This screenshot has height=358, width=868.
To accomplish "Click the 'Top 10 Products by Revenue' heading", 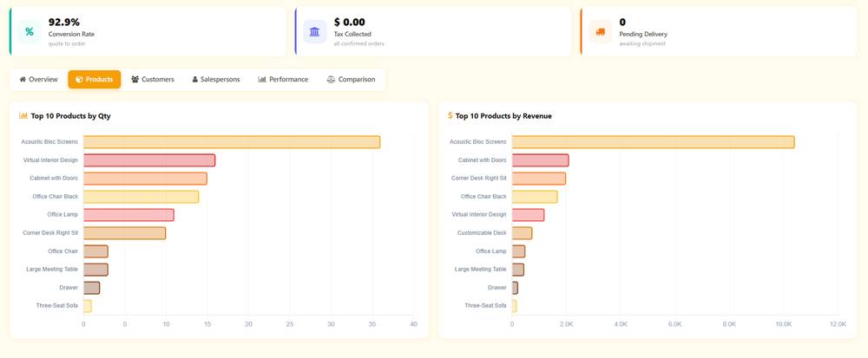I will [x=503, y=116].
